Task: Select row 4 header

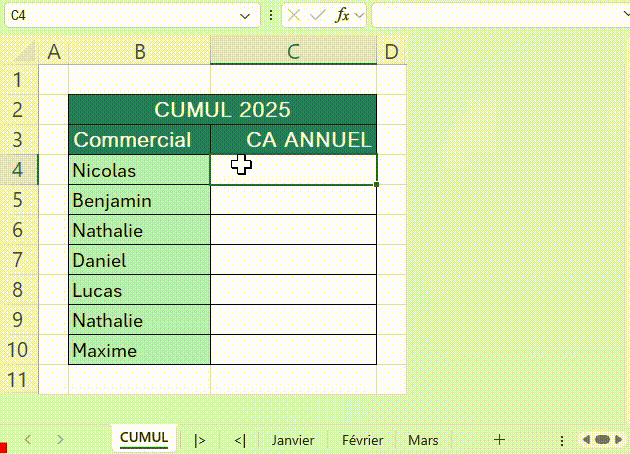Action: click(x=18, y=170)
